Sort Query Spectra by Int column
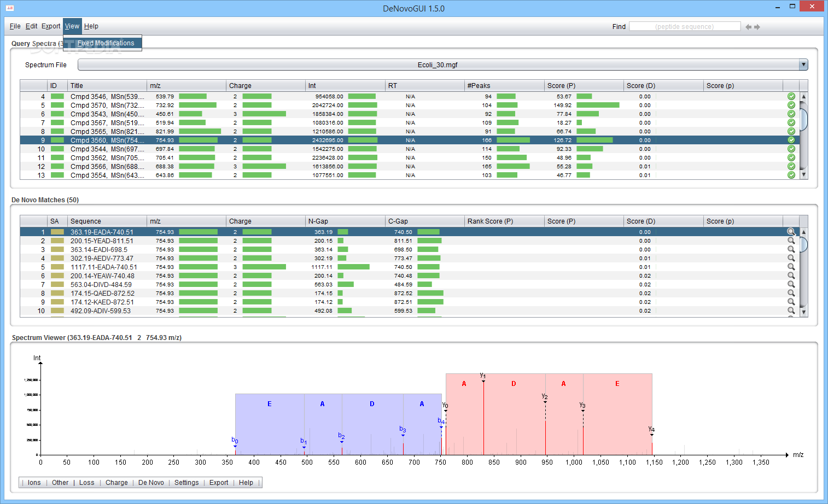 (346, 85)
